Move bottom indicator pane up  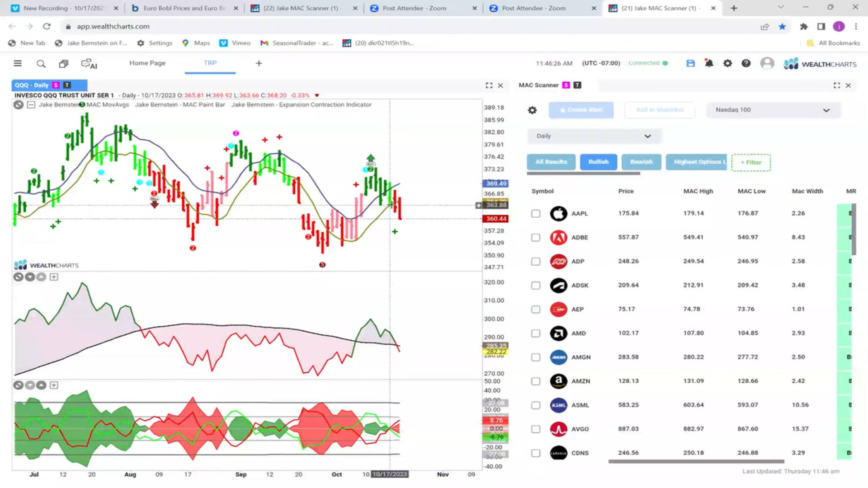41,385
